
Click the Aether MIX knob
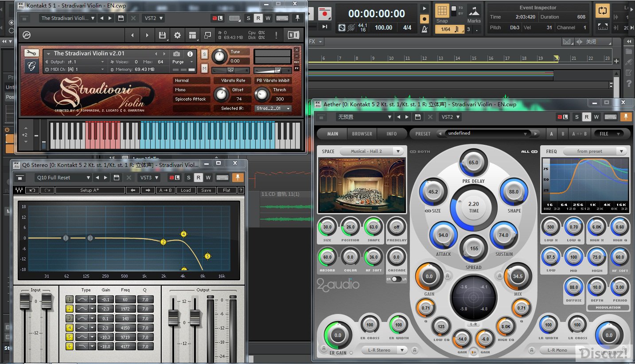(x=518, y=276)
